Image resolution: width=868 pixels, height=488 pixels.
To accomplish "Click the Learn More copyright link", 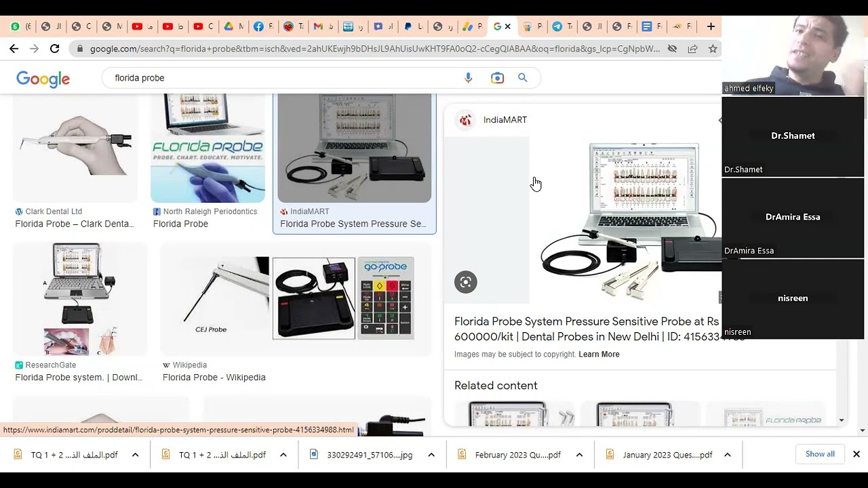I will (x=599, y=354).
